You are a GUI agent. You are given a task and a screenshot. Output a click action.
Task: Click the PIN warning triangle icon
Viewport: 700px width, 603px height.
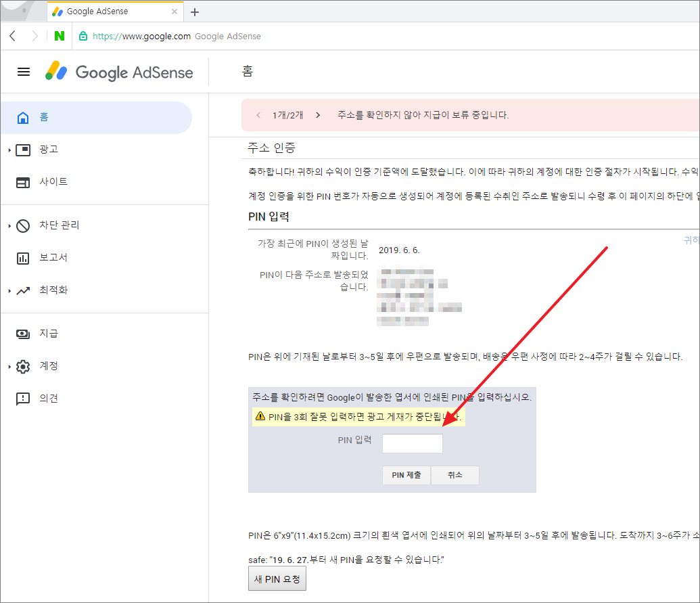coord(260,416)
